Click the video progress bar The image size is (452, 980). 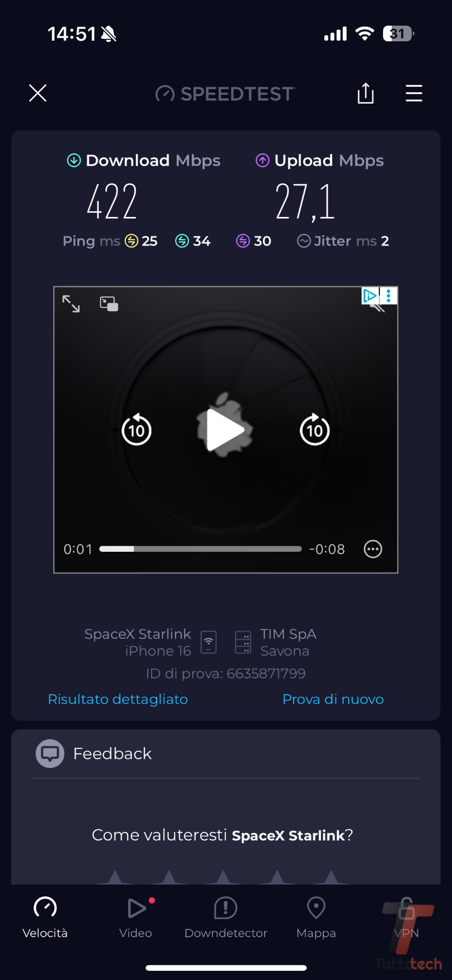click(x=201, y=549)
